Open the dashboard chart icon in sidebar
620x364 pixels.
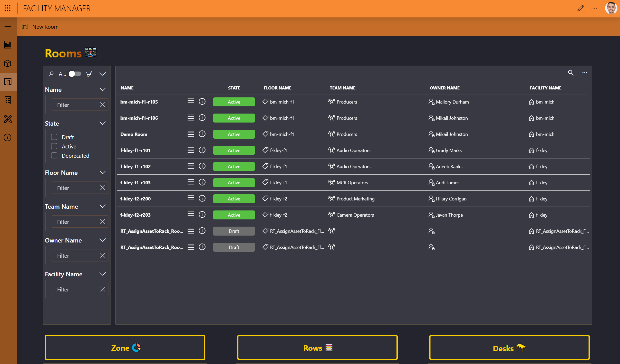[x=8, y=45]
